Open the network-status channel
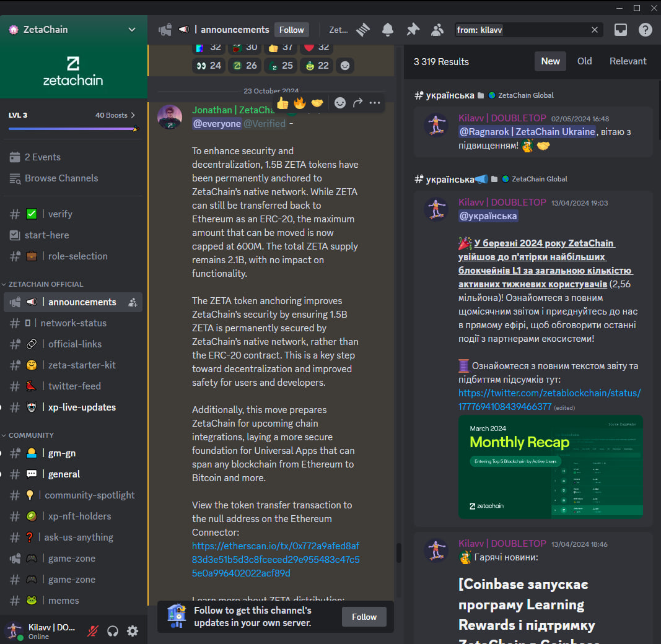 (73, 323)
